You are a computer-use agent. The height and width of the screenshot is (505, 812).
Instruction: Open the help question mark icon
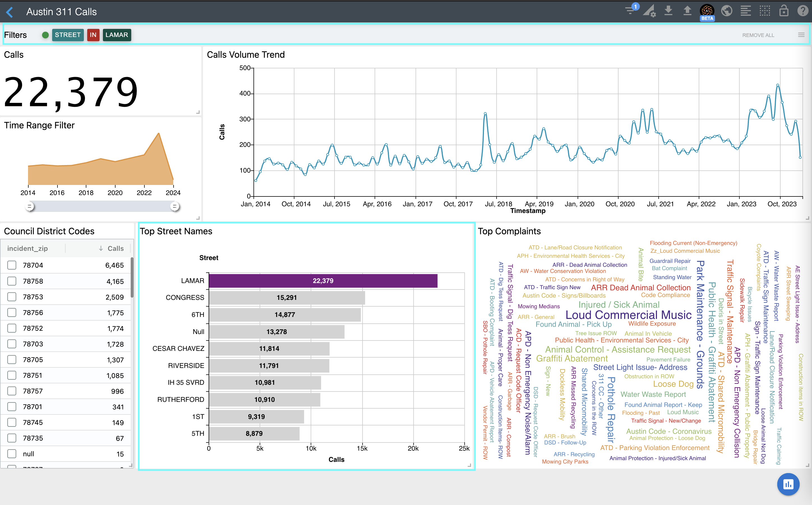[802, 11]
